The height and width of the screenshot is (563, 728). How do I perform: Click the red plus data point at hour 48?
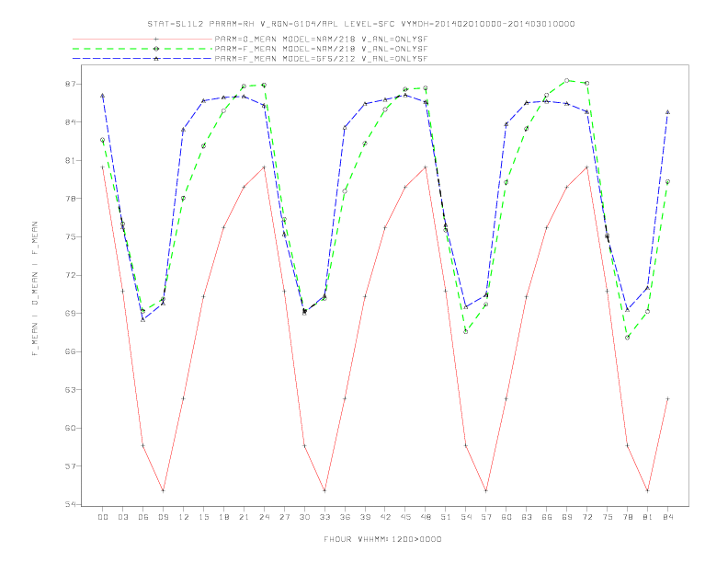[426, 167]
